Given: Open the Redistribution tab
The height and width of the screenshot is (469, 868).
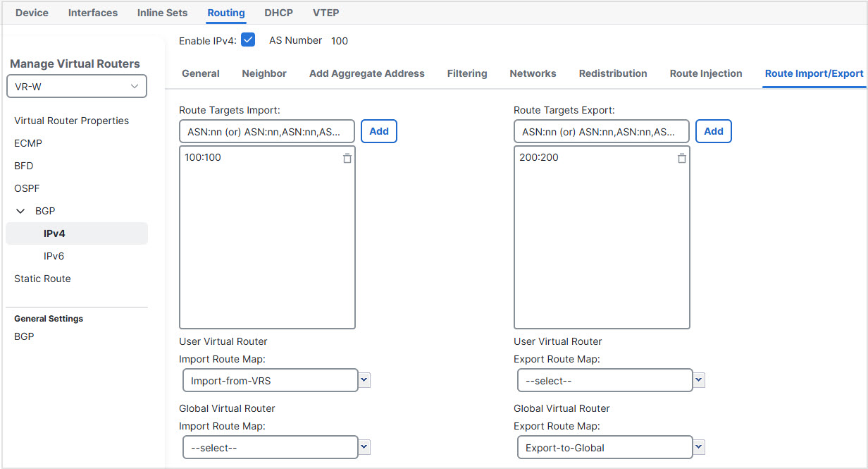Looking at the screenshot, I should click(x=613, y=73).
